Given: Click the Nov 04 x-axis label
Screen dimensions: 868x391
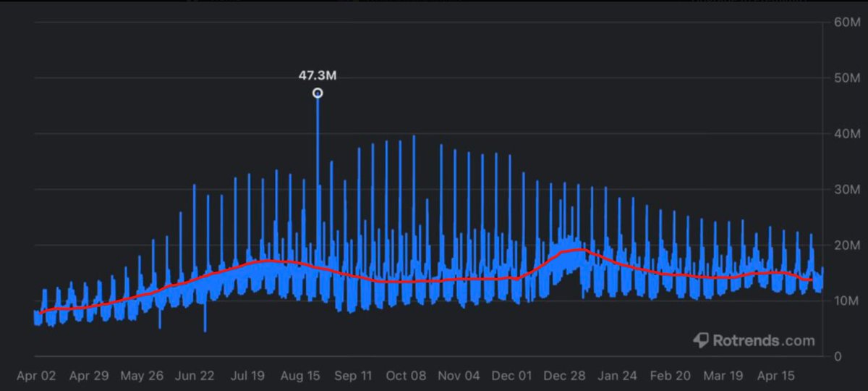Looking at the screenshot, I should 459,376.
